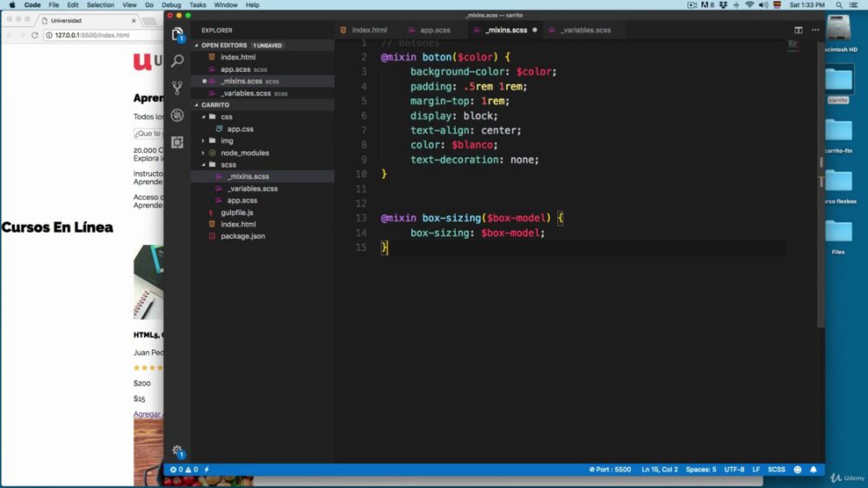Open package.json in file tree
Screen dimensions: 868x488
[242, 236]
